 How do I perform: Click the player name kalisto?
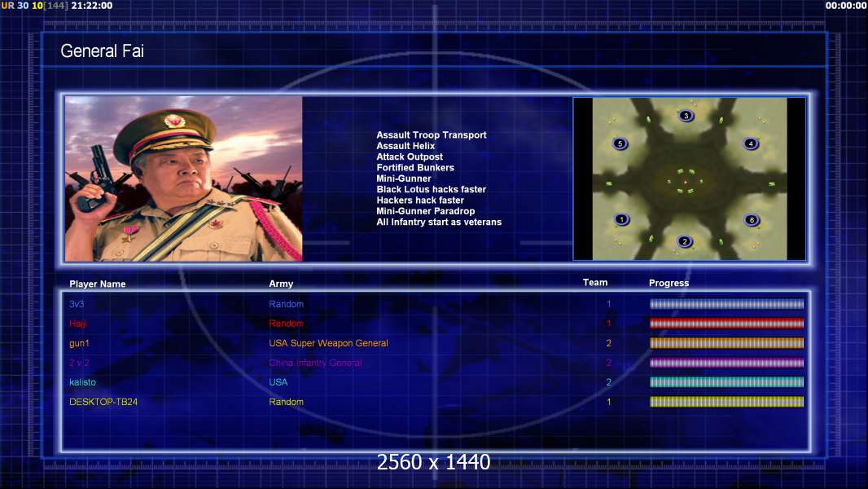pos(82,382)
